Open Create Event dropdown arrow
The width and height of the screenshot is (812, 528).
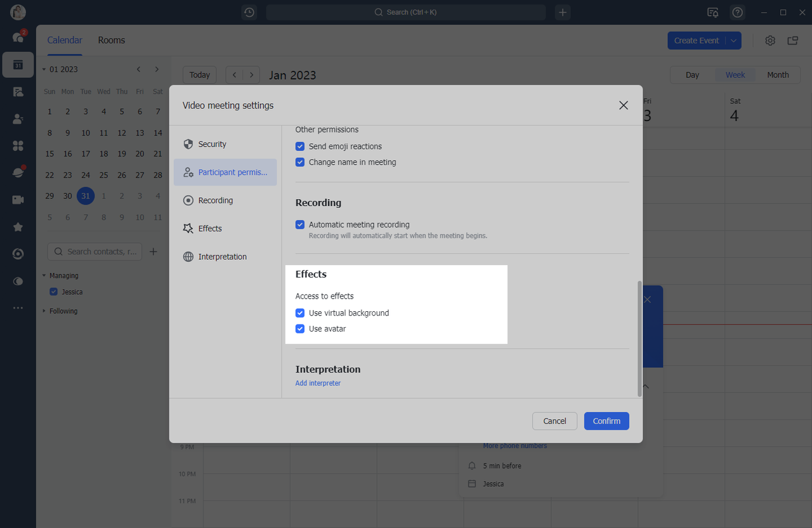tap(733, 41)
